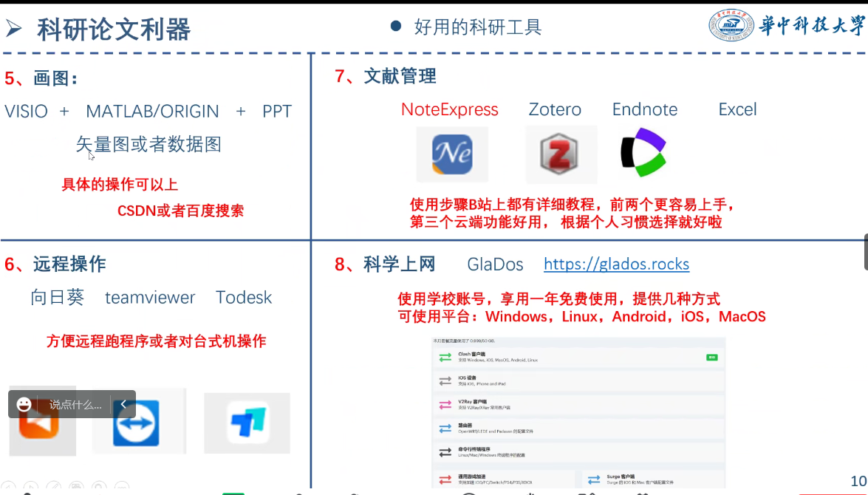Click the 通用游戏加速 red arrows icon

click(x=445, y=479)
